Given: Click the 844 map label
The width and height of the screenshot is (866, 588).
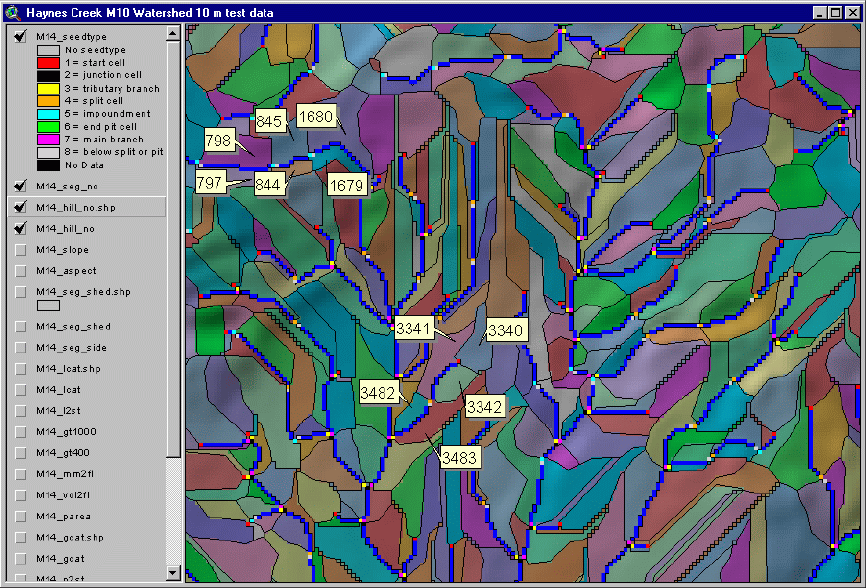Looking at the screenshot, I should pos(268,184).
